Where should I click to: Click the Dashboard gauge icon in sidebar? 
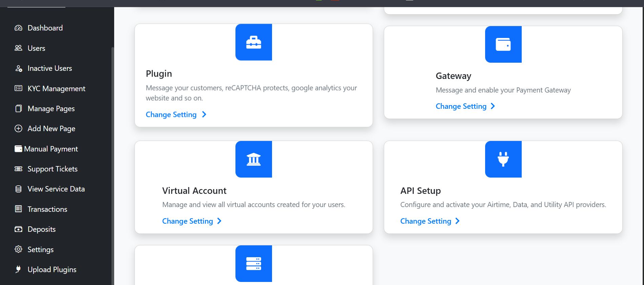(x=18, y=28)
